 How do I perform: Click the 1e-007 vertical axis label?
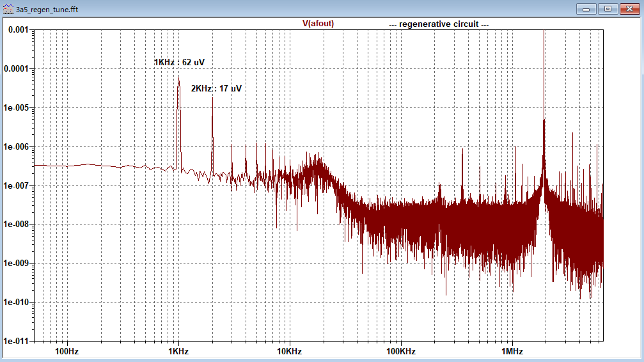point(17,185)
